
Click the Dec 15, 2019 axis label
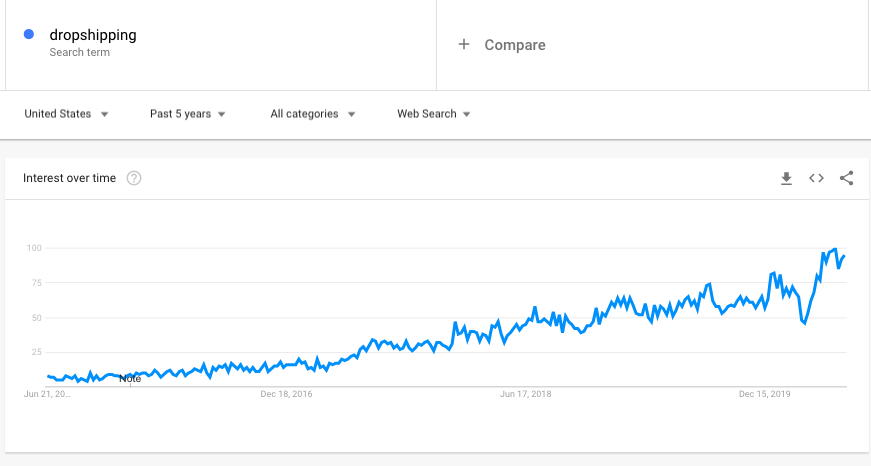tap(764, 394)
